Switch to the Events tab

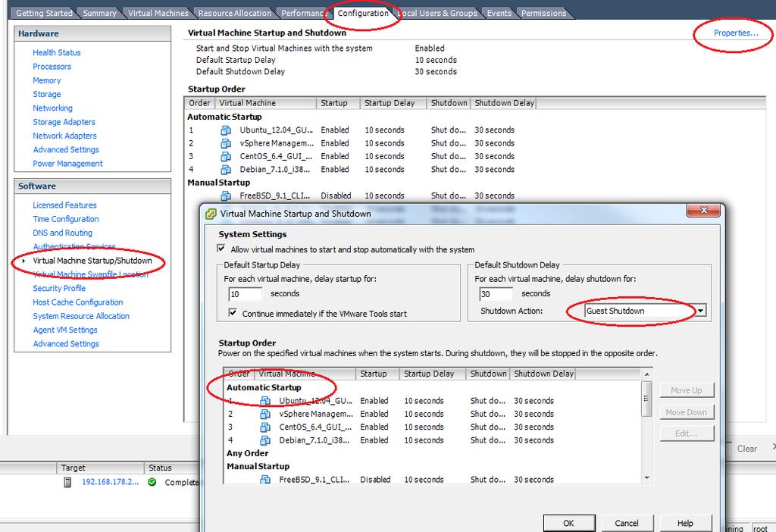pyautogui.click(x=499, y=14)
